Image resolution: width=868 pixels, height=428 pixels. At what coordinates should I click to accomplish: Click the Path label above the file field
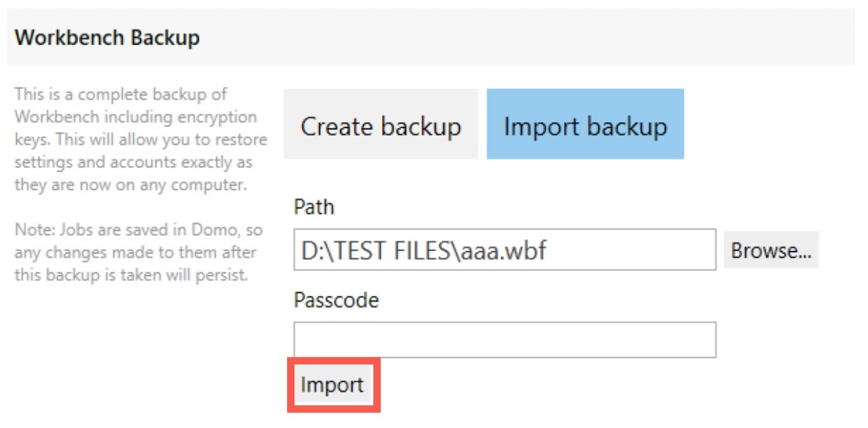[x=313, y=207]
